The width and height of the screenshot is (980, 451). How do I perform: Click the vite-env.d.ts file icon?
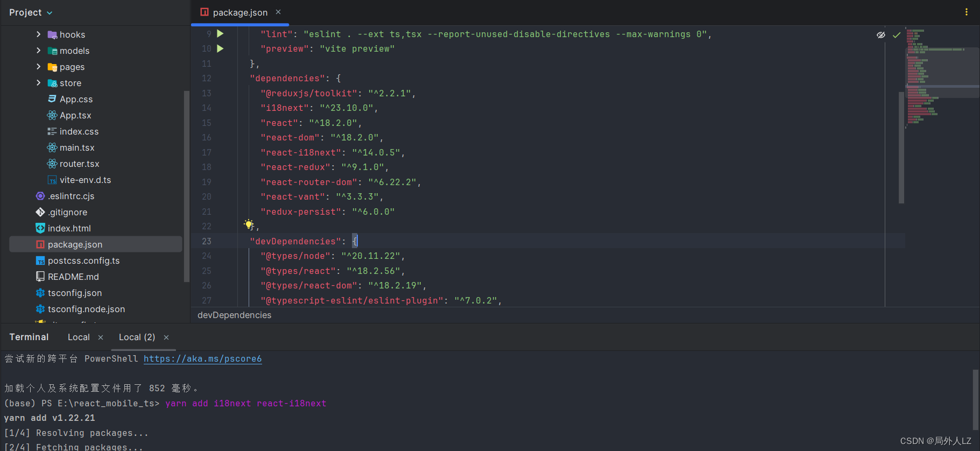pos(52,180)
